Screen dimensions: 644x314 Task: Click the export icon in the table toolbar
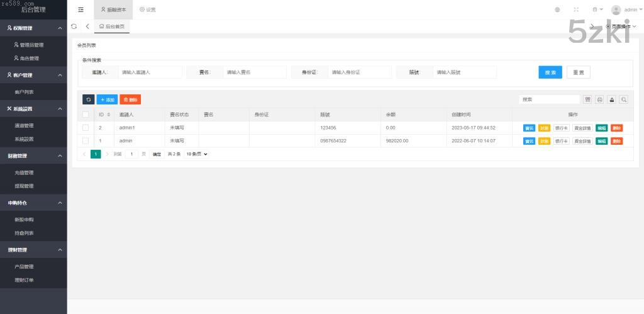611,99
